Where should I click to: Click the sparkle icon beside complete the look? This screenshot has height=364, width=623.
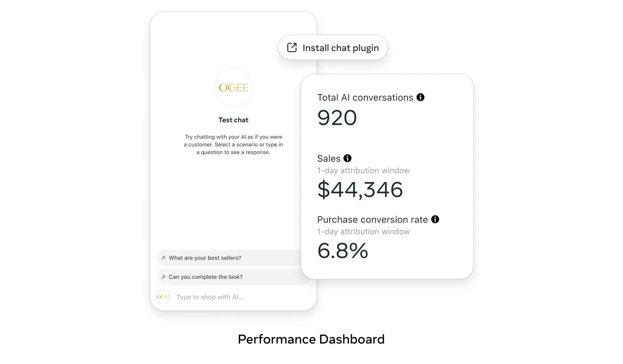(164, 277)
